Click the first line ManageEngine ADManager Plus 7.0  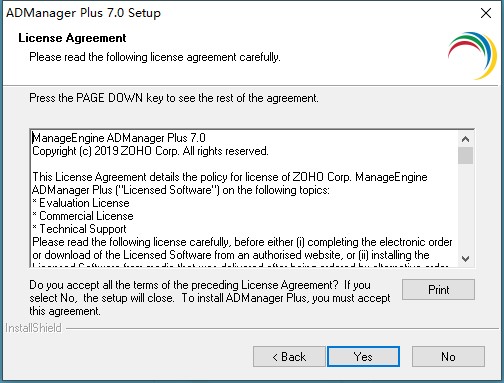[x=119, y=138]
